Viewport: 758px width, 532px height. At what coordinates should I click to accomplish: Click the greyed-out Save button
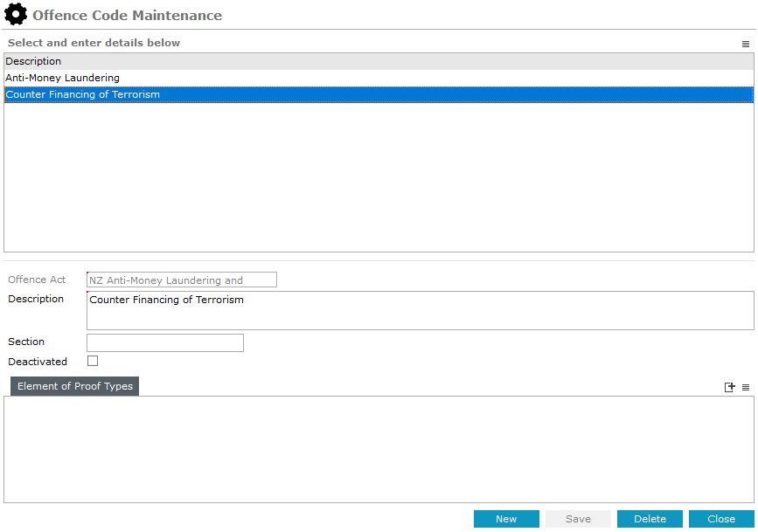coord(578,519)
